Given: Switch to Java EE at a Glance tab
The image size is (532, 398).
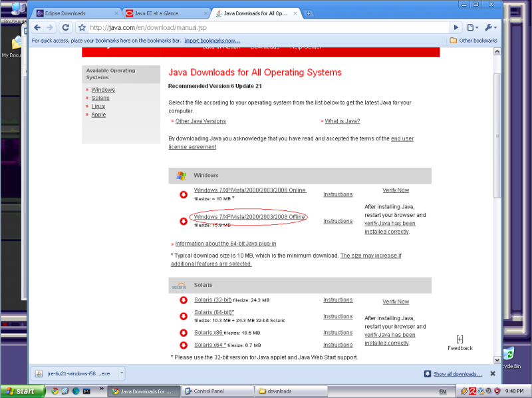Looking at the screenshot, I should pyautogui.click(x=164, y=13).
